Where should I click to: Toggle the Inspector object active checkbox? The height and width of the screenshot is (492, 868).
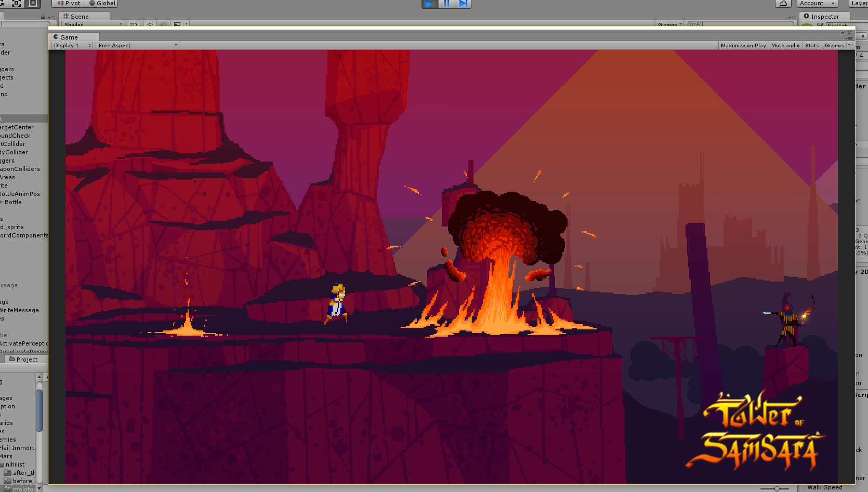tap(820, 25)
